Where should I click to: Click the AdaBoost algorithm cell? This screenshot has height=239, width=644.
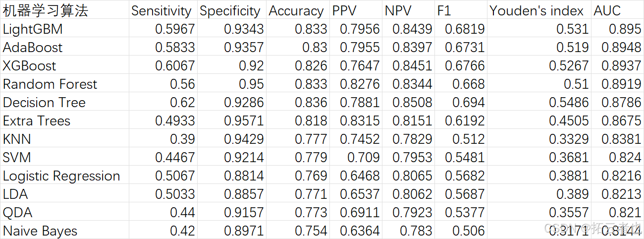pos(64,47)
